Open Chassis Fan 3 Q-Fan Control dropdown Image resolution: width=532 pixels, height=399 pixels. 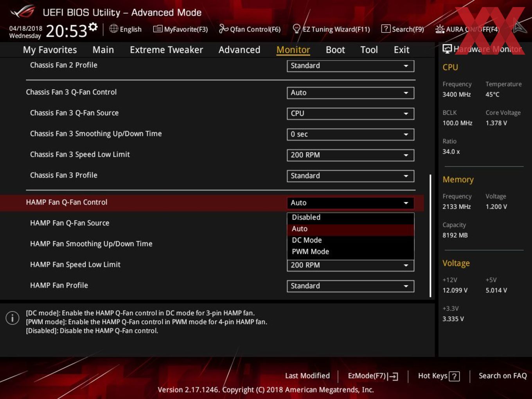(350, 93)
